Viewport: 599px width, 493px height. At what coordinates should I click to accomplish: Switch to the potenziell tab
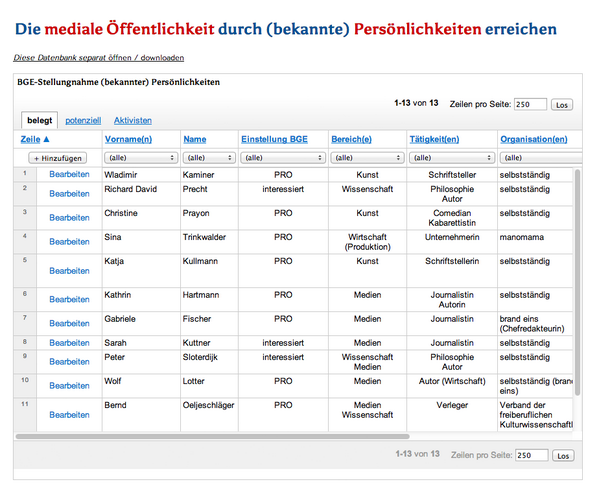[x=83, y=121]
